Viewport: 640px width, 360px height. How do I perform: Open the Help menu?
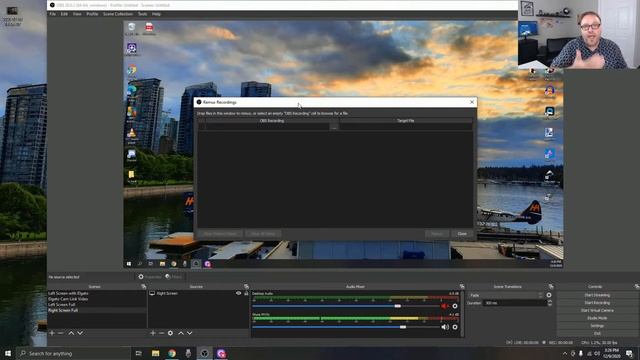(x=156, y=14)
